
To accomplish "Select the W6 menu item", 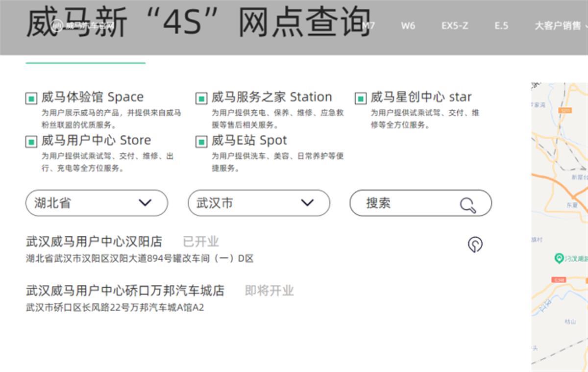I will point(408,26).
